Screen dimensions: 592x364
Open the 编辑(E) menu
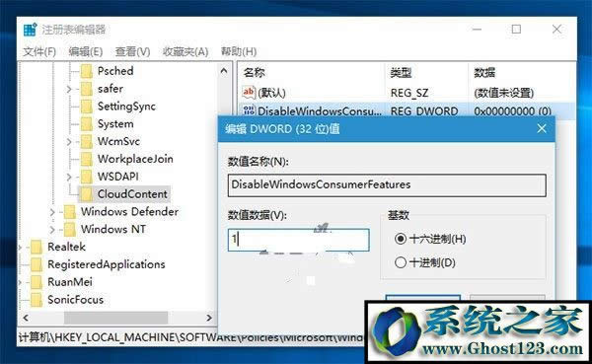(x=86, y=51)
